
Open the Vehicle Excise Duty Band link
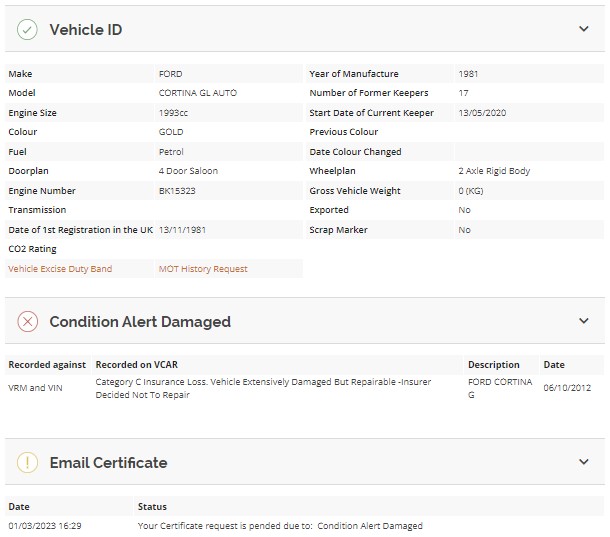click(x=60, y=269)
